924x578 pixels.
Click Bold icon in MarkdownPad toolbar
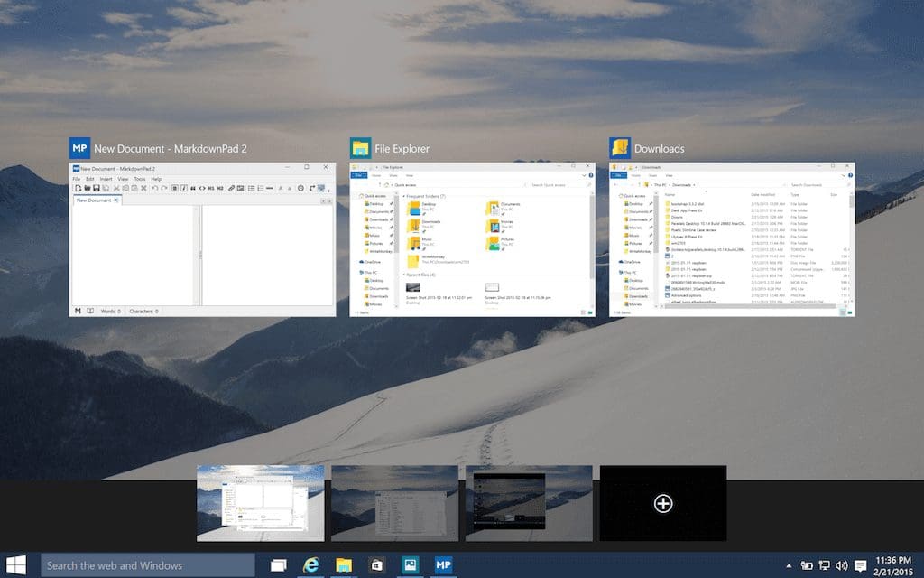click(175, 188)
